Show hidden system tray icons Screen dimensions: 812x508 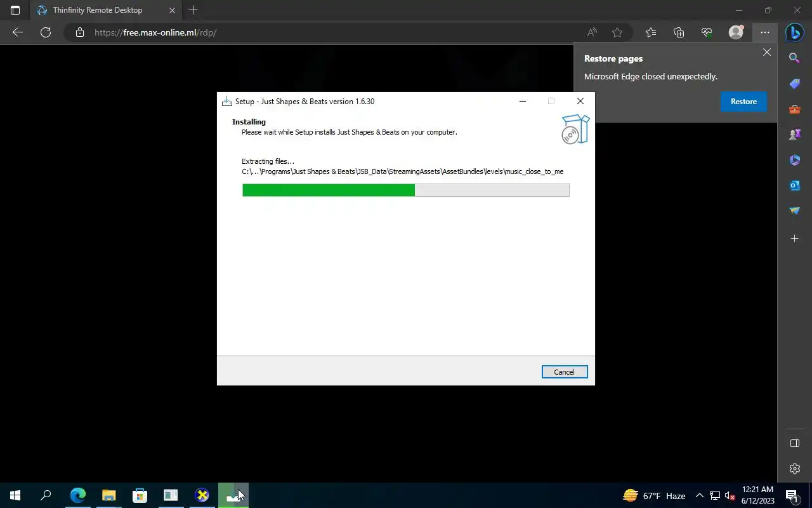point(700,496)
